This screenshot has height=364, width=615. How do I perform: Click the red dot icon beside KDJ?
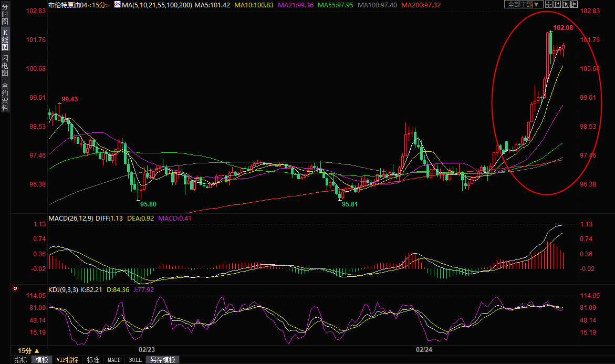pyautogui.click(x=15, y=289)
